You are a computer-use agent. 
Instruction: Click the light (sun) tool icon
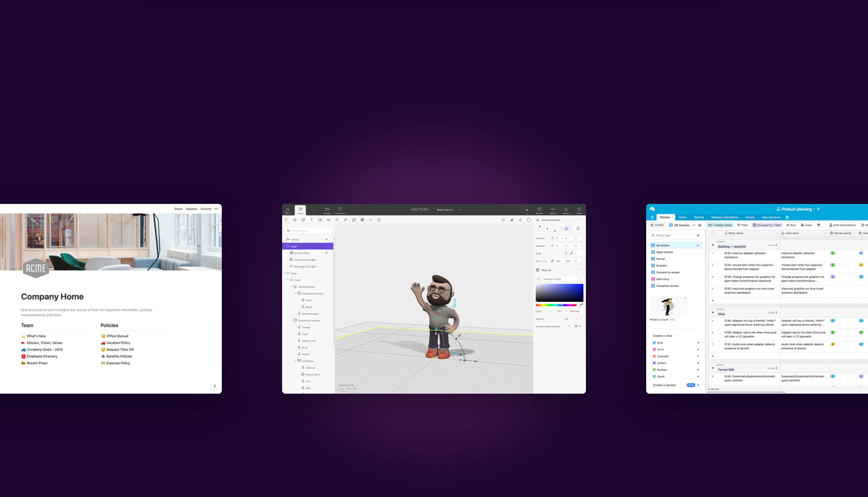pyautogui.click(x=337, y=220)
